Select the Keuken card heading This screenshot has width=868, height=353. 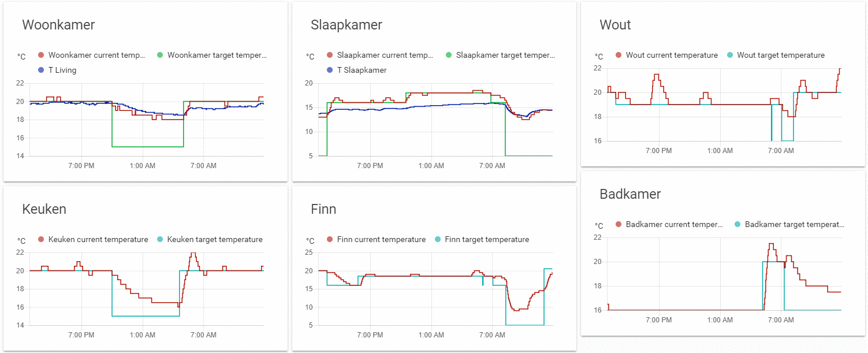(44, 209)
